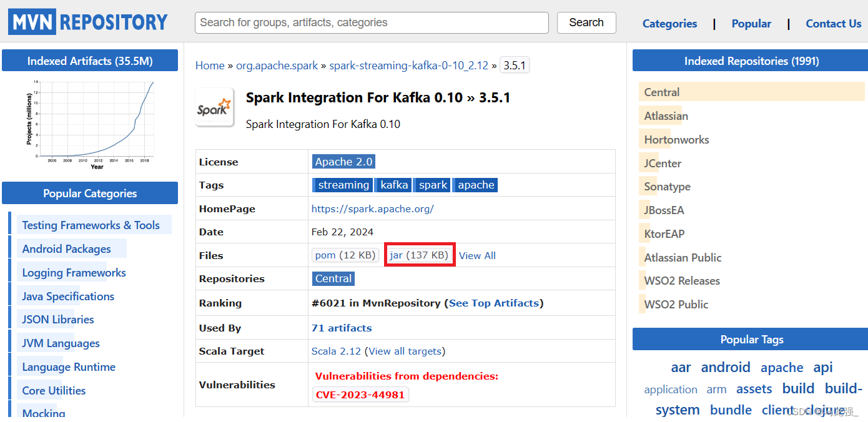Select the kafka tag
The height and width of the screenshot is (422, 868).
(394, 185)
